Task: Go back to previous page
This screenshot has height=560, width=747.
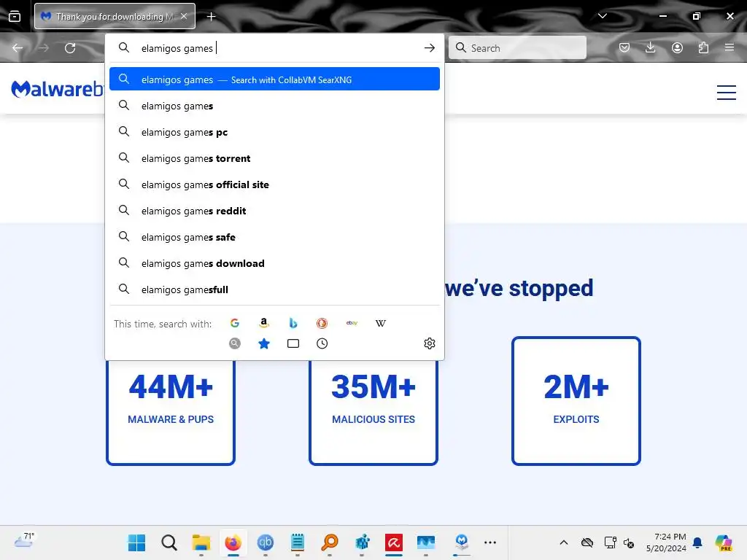Action: [x=18, y=47]
